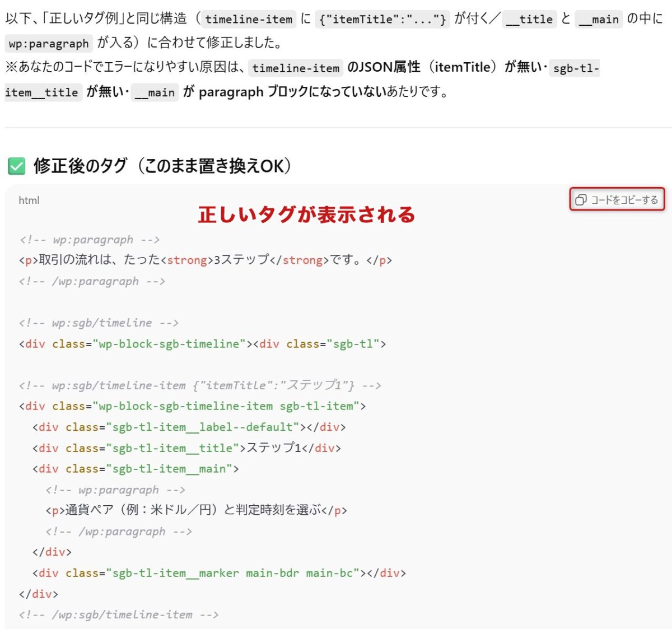This screenshot has width=672, height=629.
Task: Click the sgb-tl-item__title ステップ1 code line
Action: (186, 448)
